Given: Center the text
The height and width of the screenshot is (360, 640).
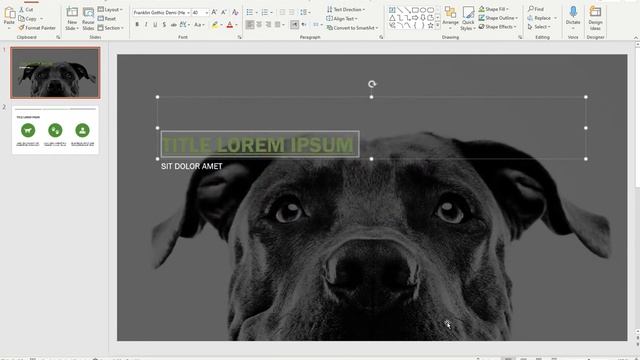Looking at the screenshot, I should (259, 25).
